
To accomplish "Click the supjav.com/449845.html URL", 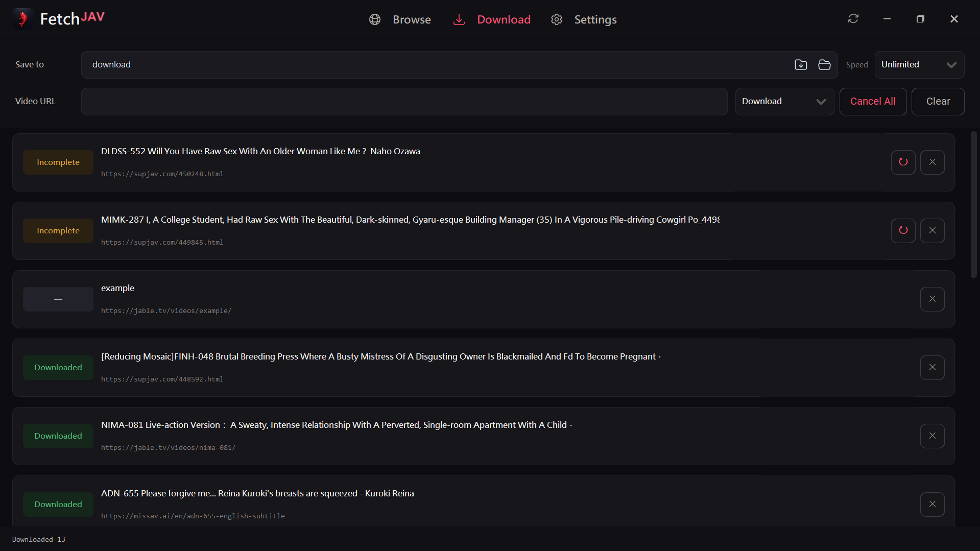I will click(x=162, y=243).
